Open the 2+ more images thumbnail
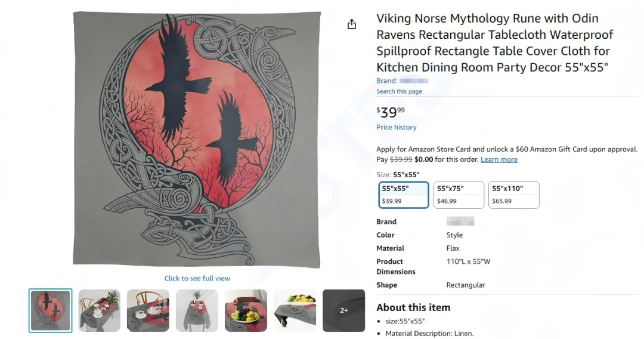The width and height of the screenshot is (644, 339). pyautogui.click(x=343, y=310)
